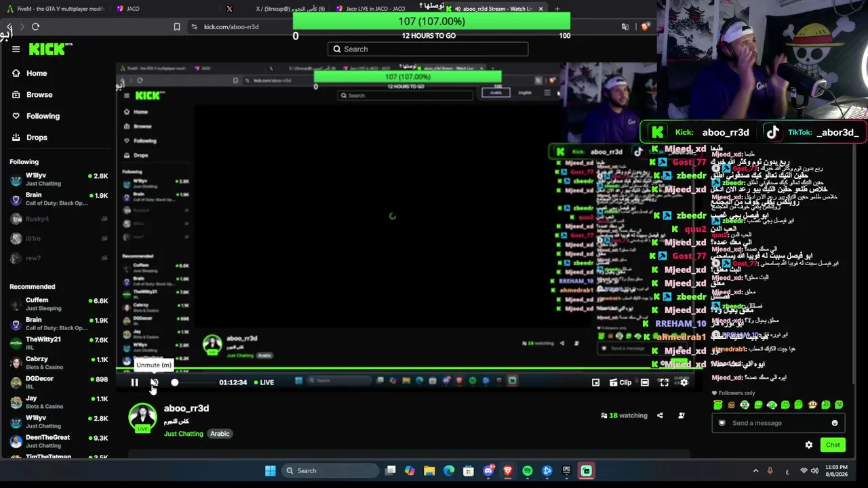Open the Kick sidebar hamburger menu

16,49
